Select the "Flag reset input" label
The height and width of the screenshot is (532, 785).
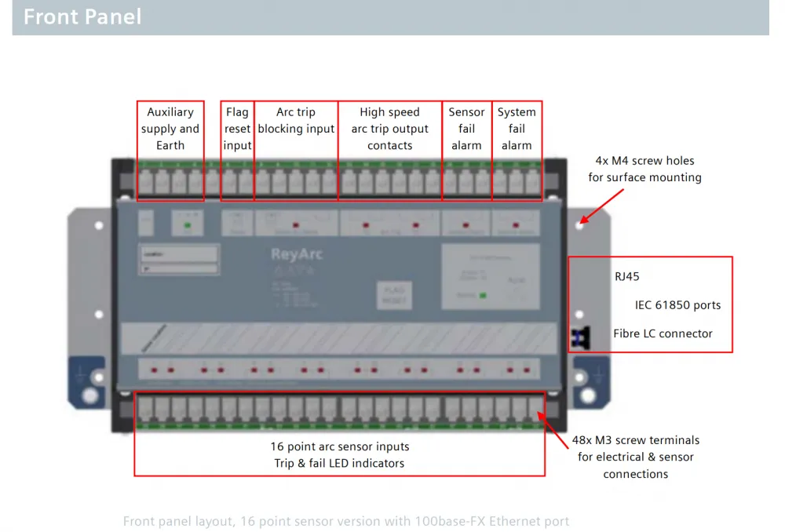point(237,129)
